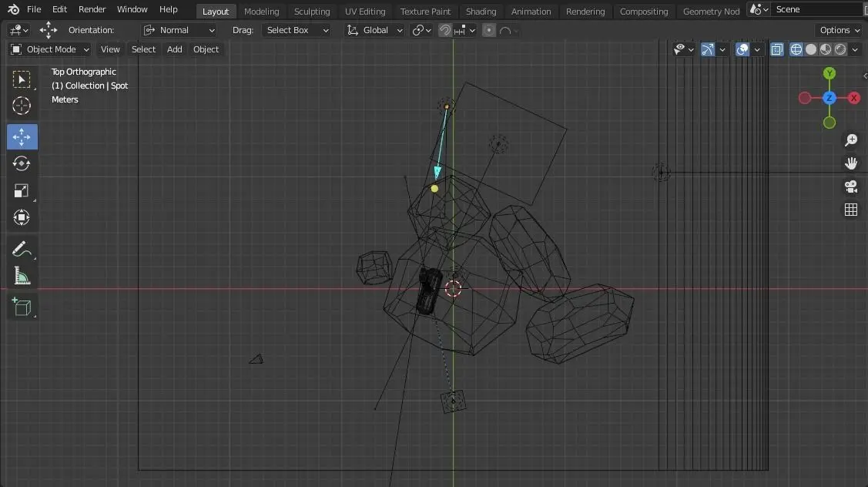Toggle viewport gizmos
Viewport: 868px width, 487px height.
pyautogui.click(x=708, y=49)
